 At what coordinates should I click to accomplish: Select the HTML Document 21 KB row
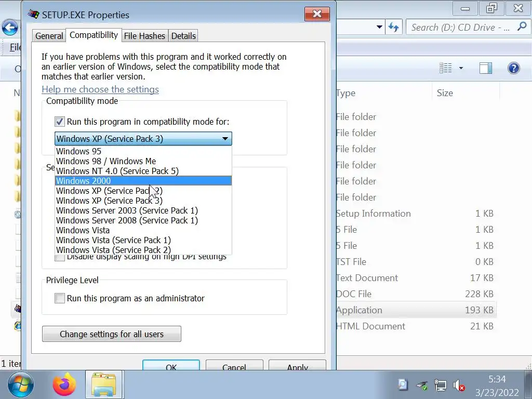[x=416, y=326]
